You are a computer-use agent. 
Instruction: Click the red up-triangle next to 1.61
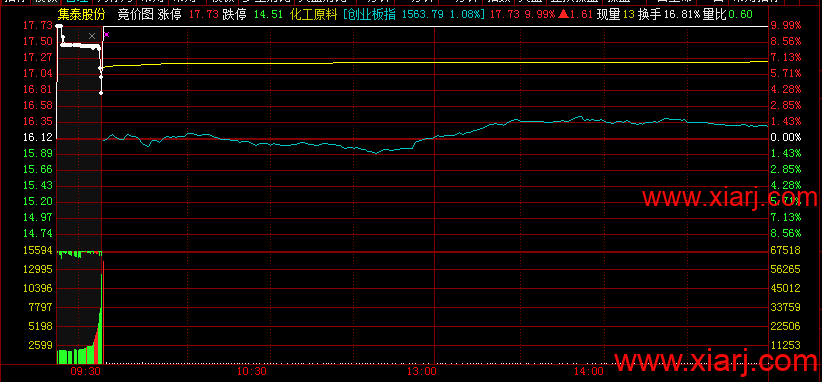point(563,15)
